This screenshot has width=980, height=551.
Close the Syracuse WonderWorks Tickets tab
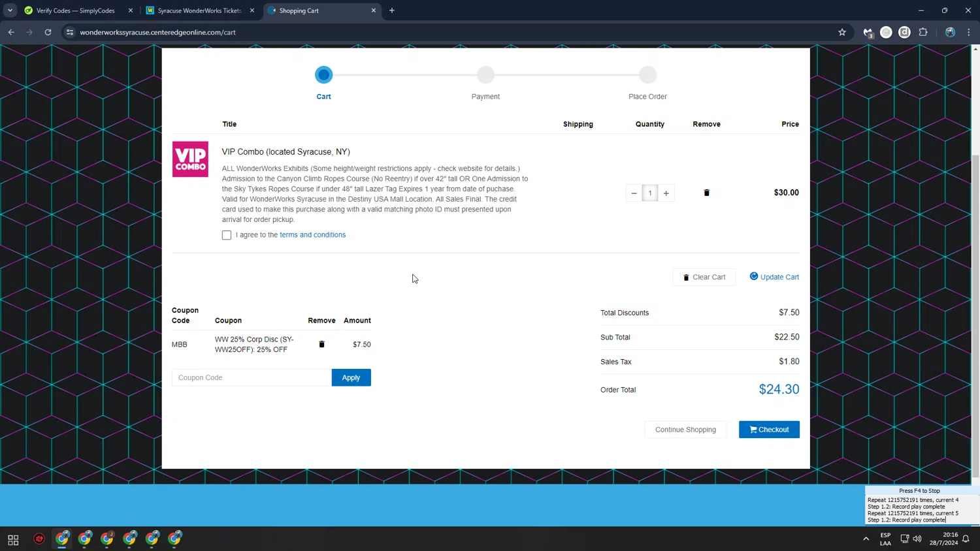click(252, 10)
